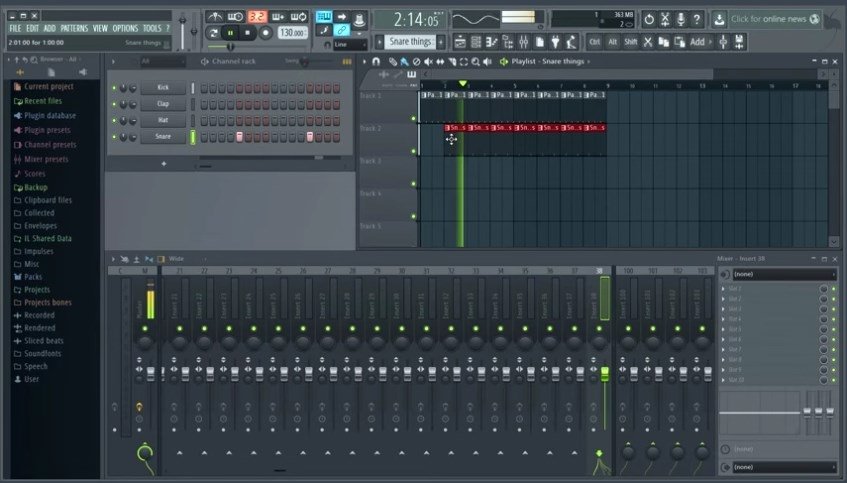
Task: Open the mixer shortcut icon
Action: [523, 42]
